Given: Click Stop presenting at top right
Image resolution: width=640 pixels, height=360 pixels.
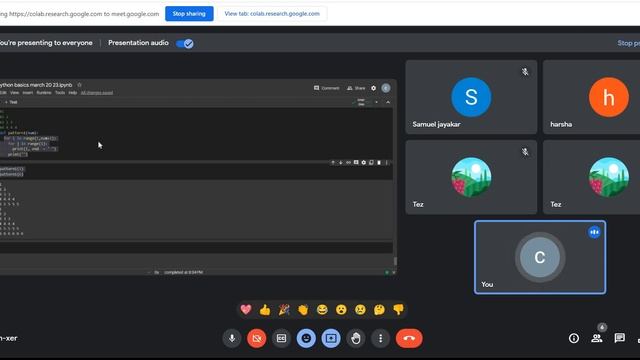Looking at the screenshot, I should click(629, 43).
